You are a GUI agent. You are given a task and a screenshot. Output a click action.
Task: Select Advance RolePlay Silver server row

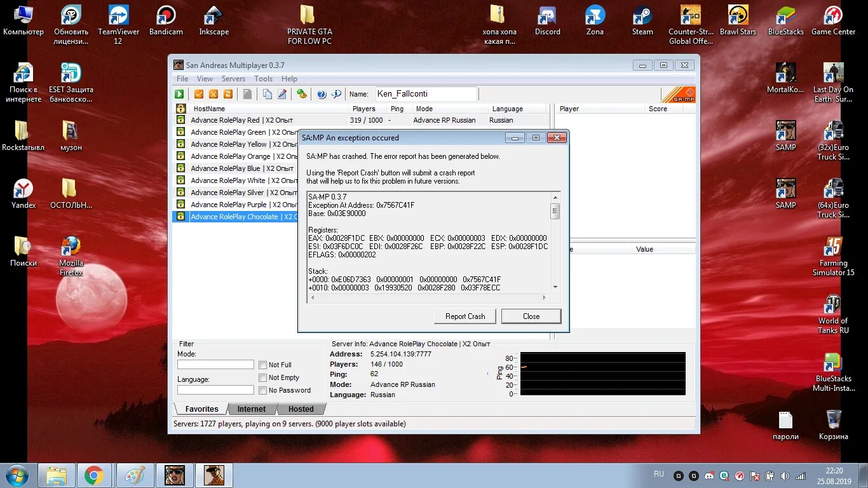pyautogui.click(x=236, y=193)
